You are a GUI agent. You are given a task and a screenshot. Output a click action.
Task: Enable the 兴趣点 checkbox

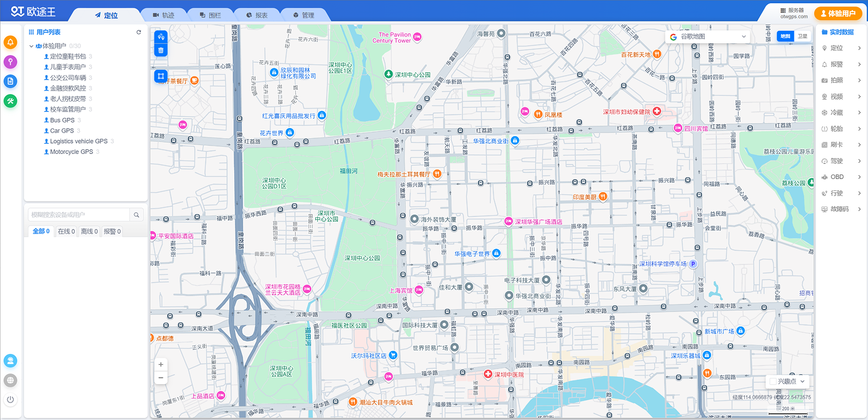pos(773,381)
